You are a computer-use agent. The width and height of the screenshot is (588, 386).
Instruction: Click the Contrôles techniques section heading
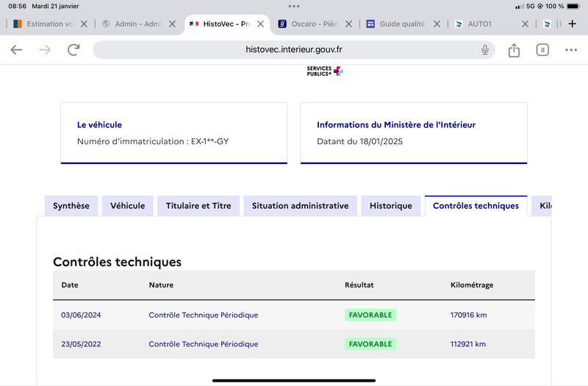pyautogui.click(x=117, y=262)
